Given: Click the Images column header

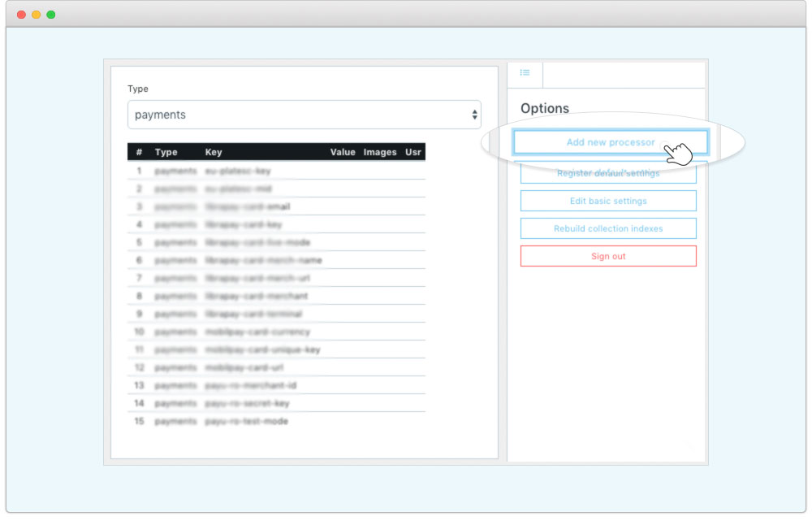Looking at the screenshot, I should pyautogui.click(x=379, y=152).
